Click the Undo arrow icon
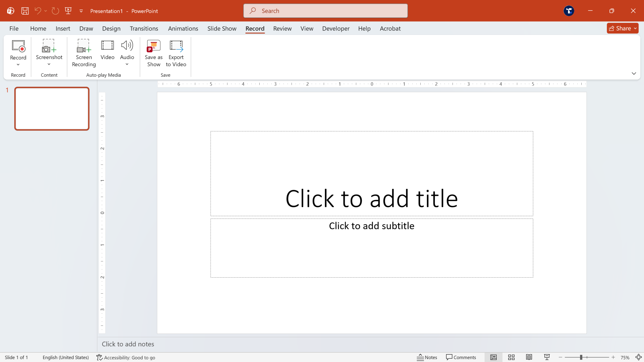Screen dimensions: 644x362 38,11
